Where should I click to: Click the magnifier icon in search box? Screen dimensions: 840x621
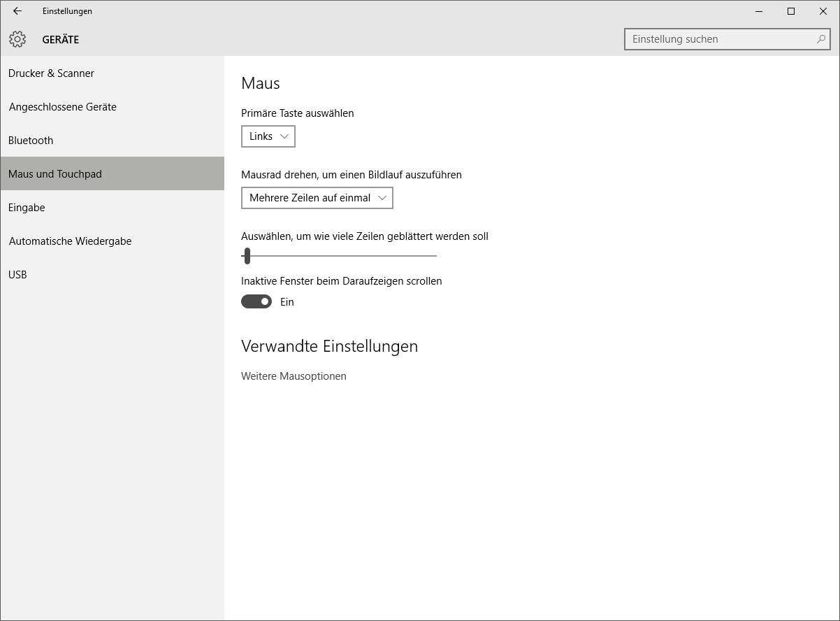(821, 39)
